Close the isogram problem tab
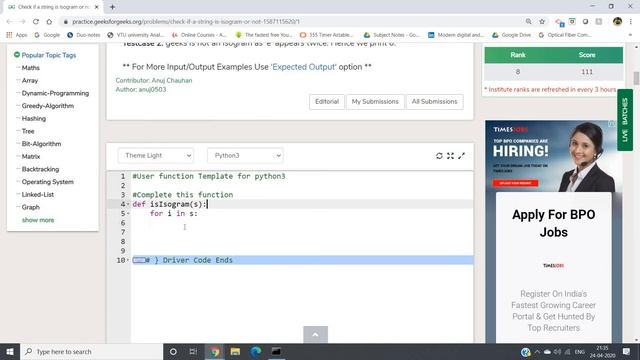 click(97, 7)
